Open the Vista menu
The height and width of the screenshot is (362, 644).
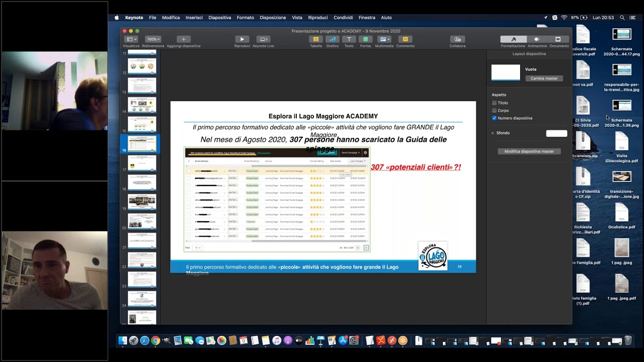[297, 18]
